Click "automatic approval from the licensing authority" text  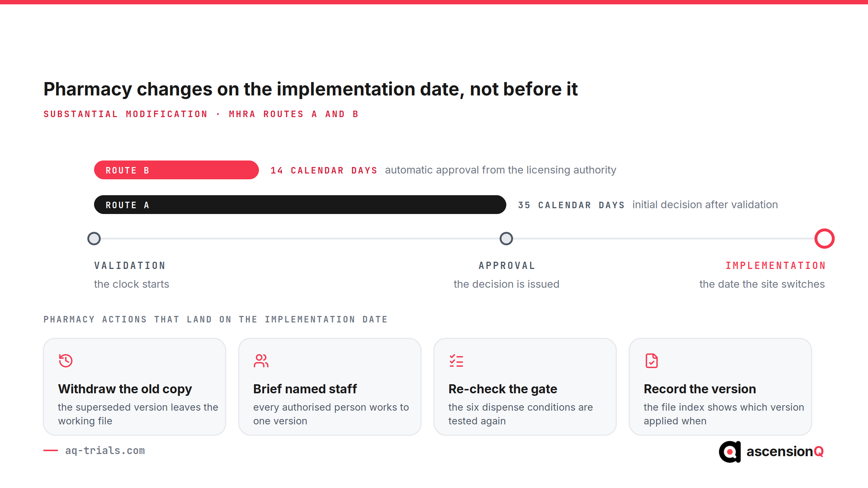coord(501,170)
